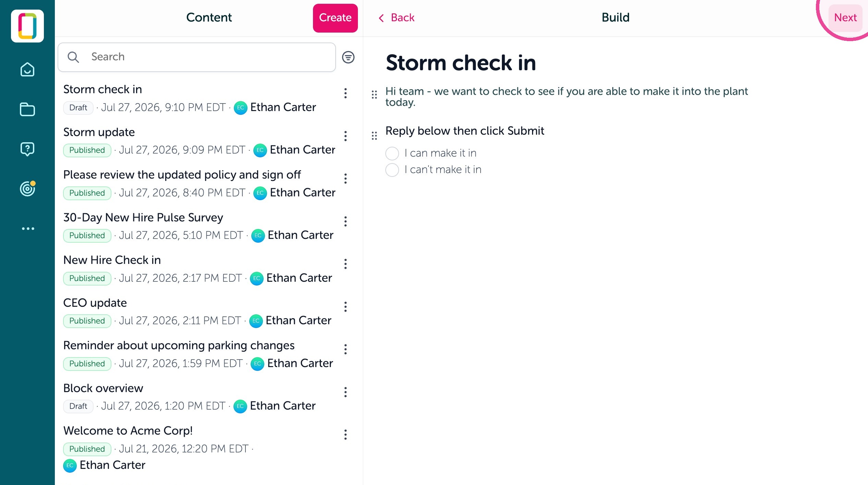This screenshot has width=868, height=485.
Task: Go Back from the Build screen
Action: point(396,17)
